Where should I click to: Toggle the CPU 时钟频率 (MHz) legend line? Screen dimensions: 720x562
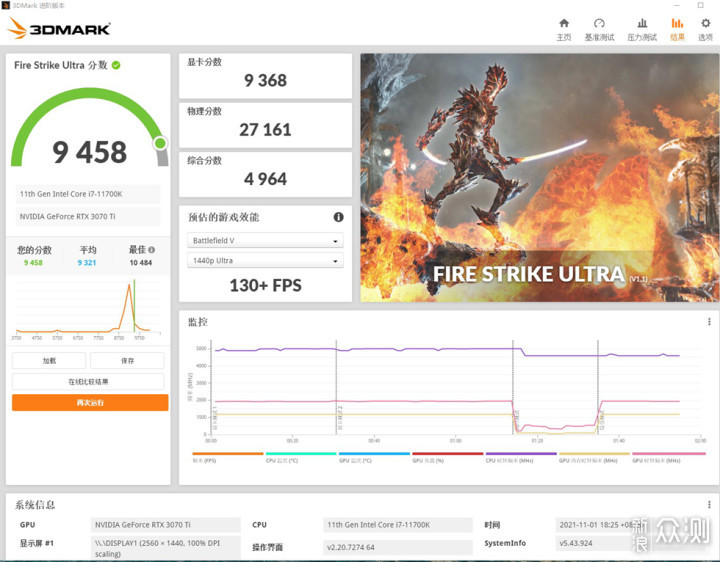pos(521,457)
